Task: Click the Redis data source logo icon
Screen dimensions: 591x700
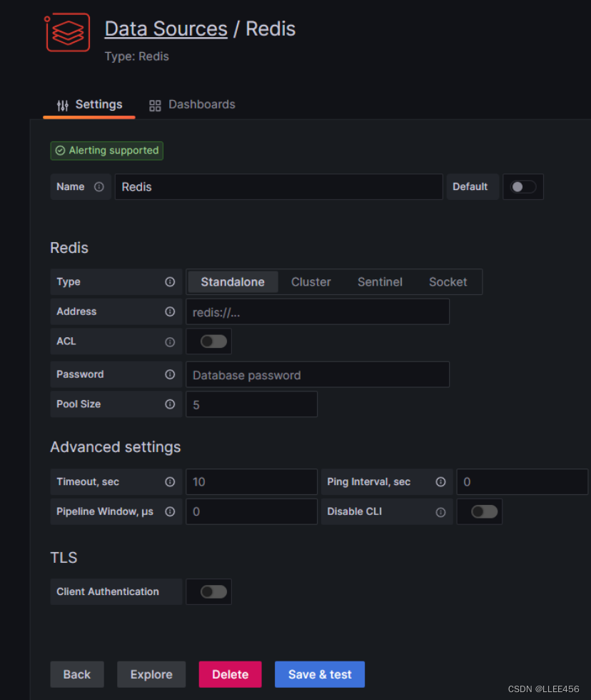Action: pyautogui.click(x=67, y=31)
